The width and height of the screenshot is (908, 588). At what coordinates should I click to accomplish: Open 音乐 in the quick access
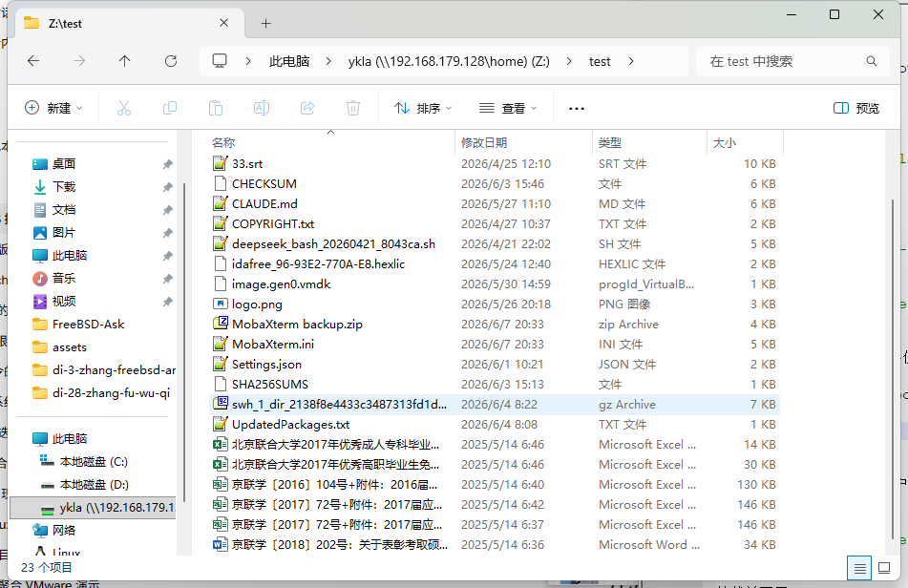tap(64, 279)
